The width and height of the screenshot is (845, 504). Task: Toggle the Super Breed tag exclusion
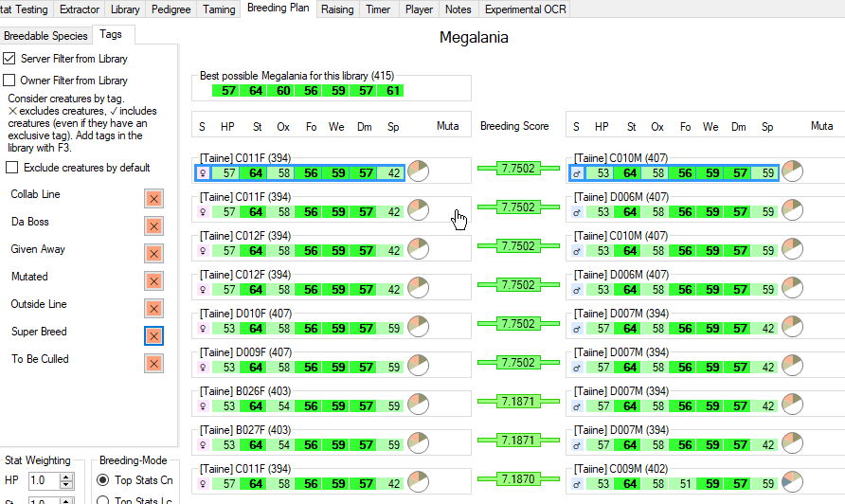[x=153, y=335]
